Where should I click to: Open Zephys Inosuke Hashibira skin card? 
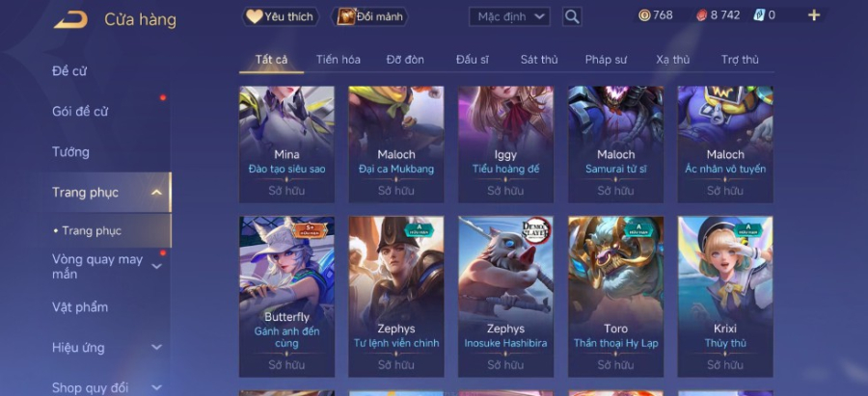coord(505,297)
